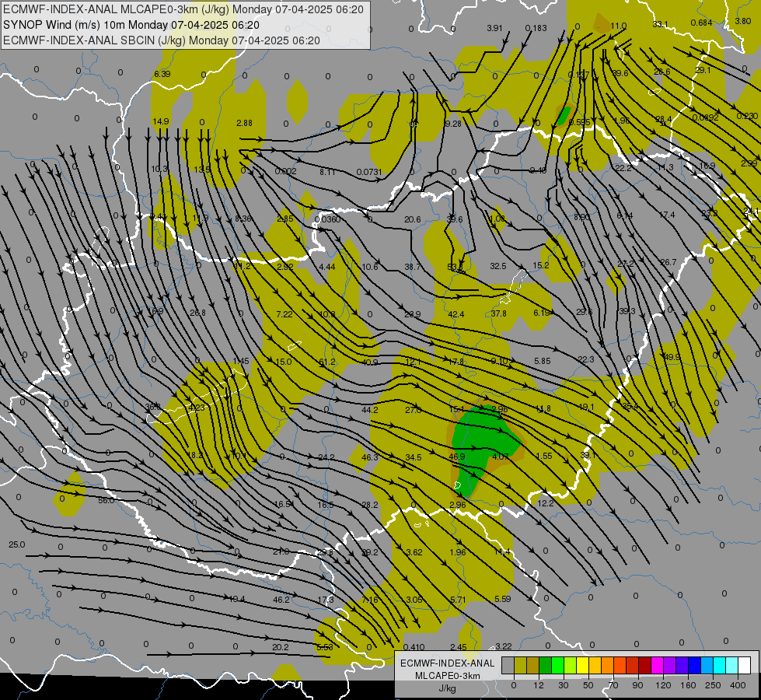Click the magenta legend swatch
This screenshot has height=700, width=761.
point(657,665)
